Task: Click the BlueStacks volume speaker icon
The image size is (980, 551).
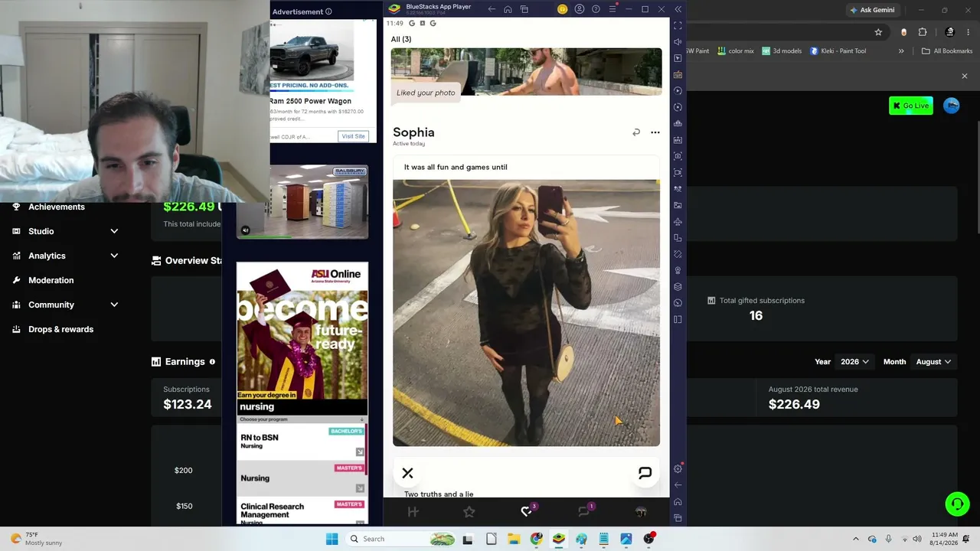Action: coord(678,42)
